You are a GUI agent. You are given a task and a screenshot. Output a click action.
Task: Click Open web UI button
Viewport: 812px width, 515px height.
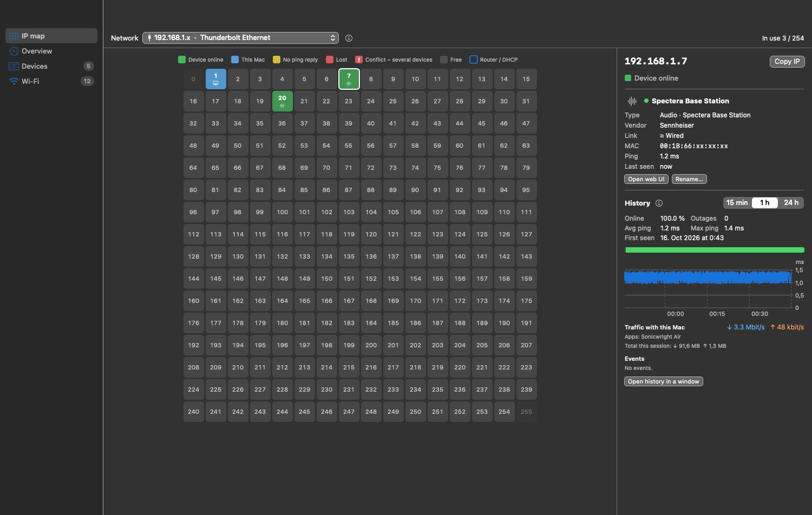646,179
